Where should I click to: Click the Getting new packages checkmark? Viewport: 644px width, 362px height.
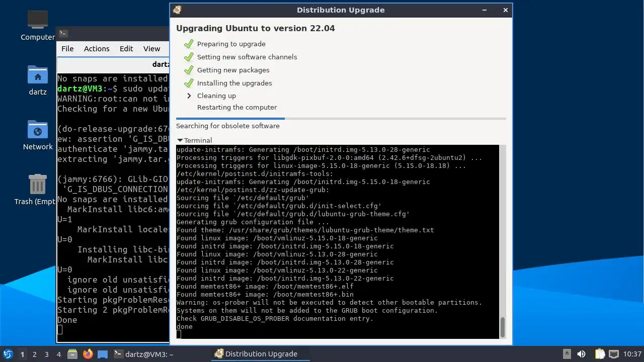pos(189,70)
